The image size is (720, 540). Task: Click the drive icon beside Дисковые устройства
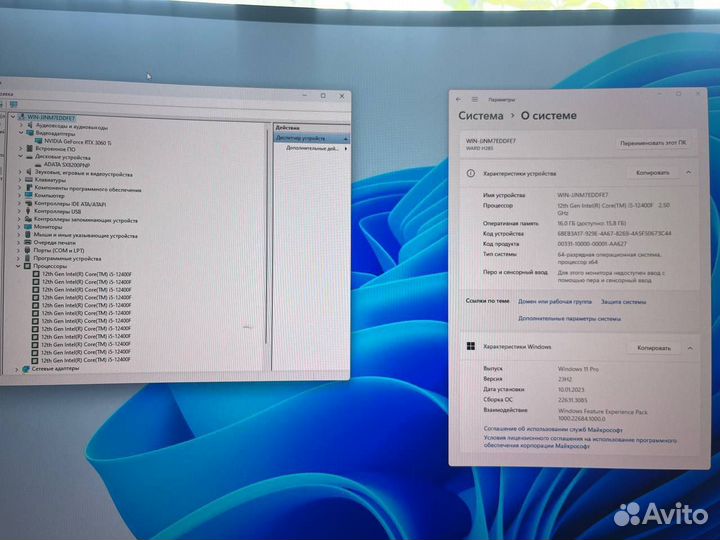(29, 157)
